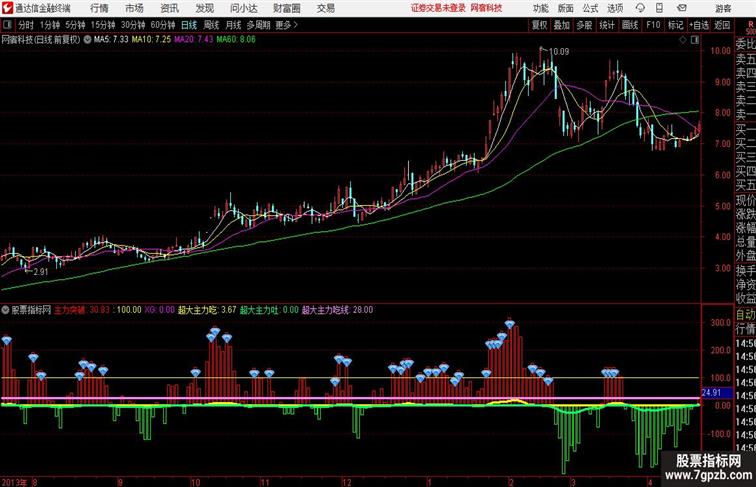Click the round icon before 股票指标网 indicator

pos(6,310)
